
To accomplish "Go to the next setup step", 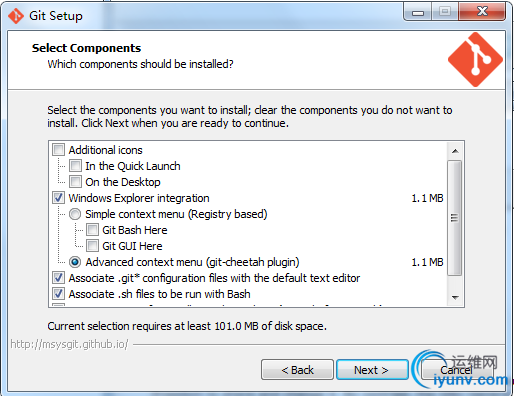I will point(372,370).
